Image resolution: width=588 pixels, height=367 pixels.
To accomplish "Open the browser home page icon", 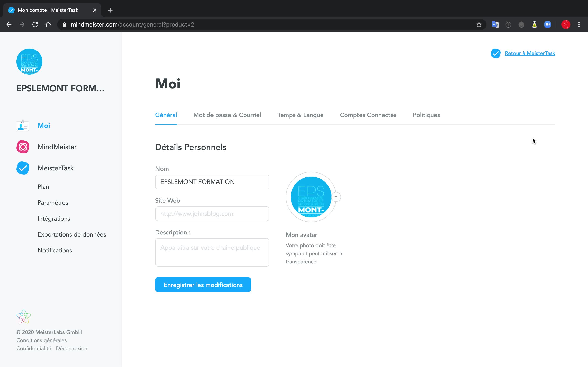I will pos(48,24).
